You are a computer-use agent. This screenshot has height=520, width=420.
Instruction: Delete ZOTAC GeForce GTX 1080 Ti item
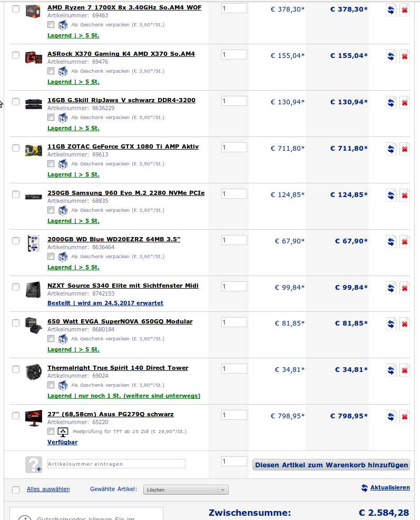click(404, 149)
